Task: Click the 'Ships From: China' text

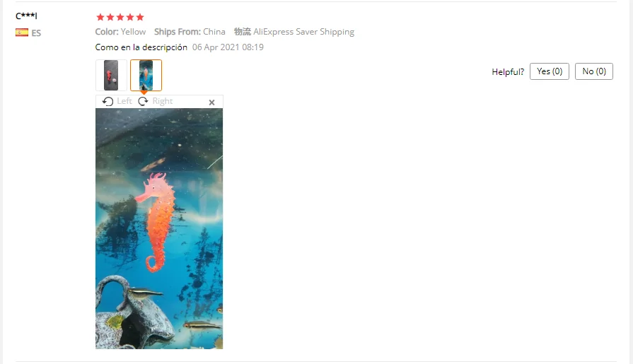Action: click(190, 32)
